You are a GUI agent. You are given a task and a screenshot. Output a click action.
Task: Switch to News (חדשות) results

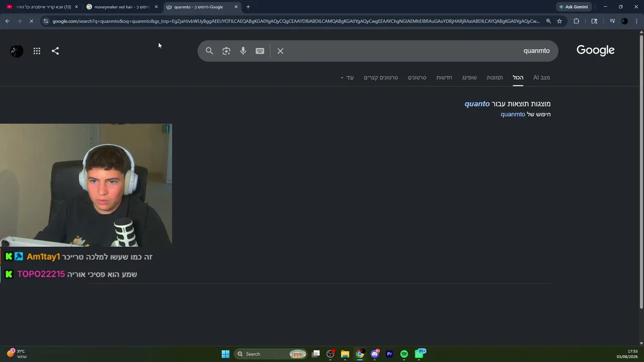(x=444, y=77)
